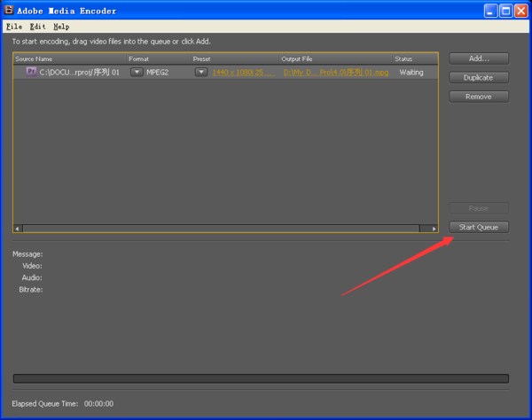Click the Output File column header
Viewport: 532px width, 420px height.
[335, 59]
